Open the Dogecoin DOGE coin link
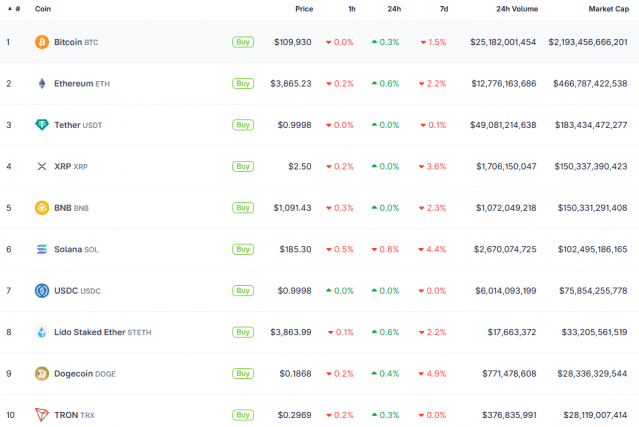This screenshot has width=639, height=427. (x=84, y=373)
